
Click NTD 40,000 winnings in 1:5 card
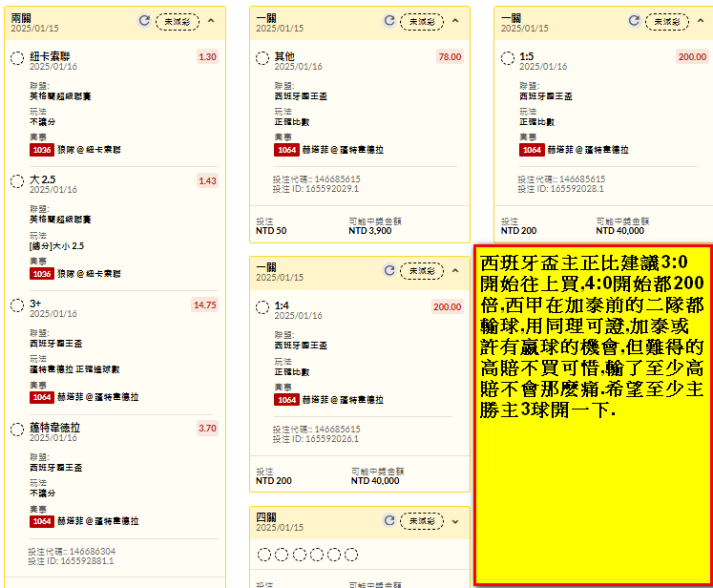coord(619,231)
